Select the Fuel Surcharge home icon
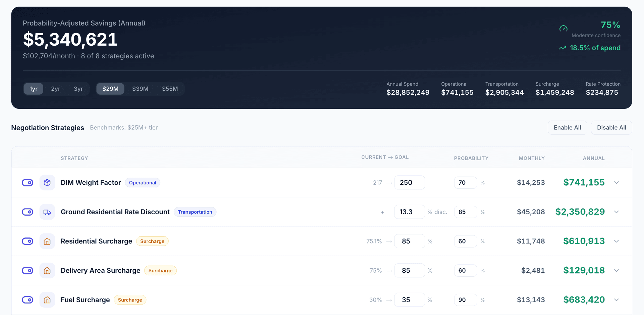The height and width of the screenshot is (315, 644). [47, 300]
